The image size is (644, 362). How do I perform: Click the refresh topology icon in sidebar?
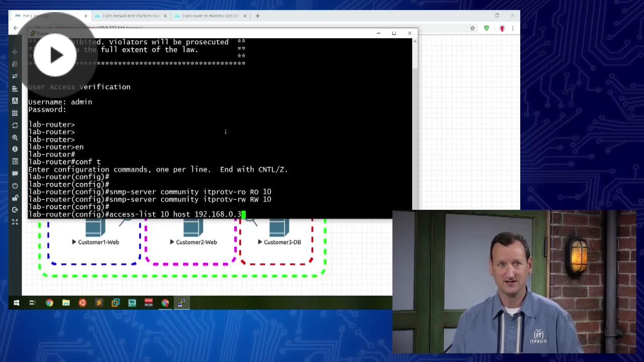15,125
